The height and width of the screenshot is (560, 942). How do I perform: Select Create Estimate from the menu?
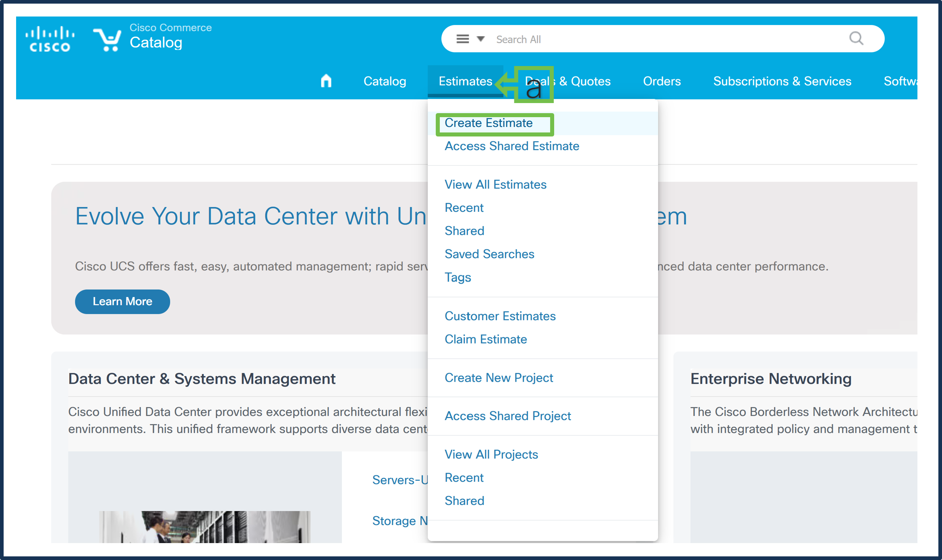coord(488,123)
